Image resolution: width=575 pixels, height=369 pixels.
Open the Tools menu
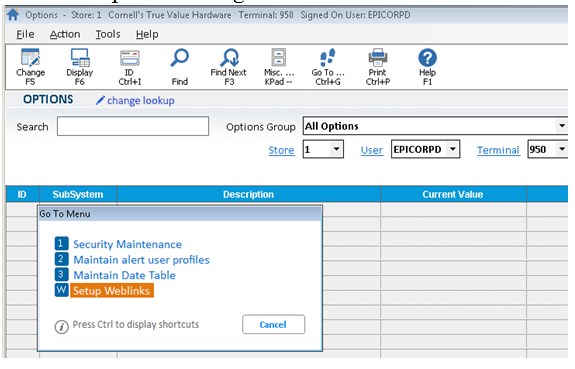tap(108, 34)
